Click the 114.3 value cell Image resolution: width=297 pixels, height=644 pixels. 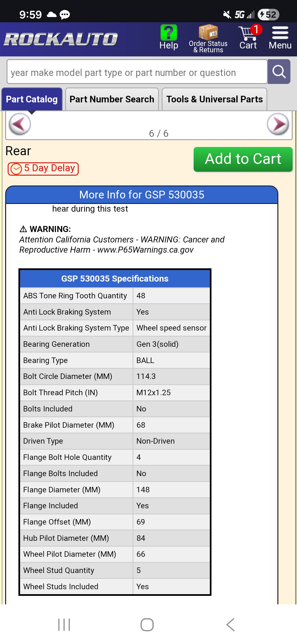172,376
